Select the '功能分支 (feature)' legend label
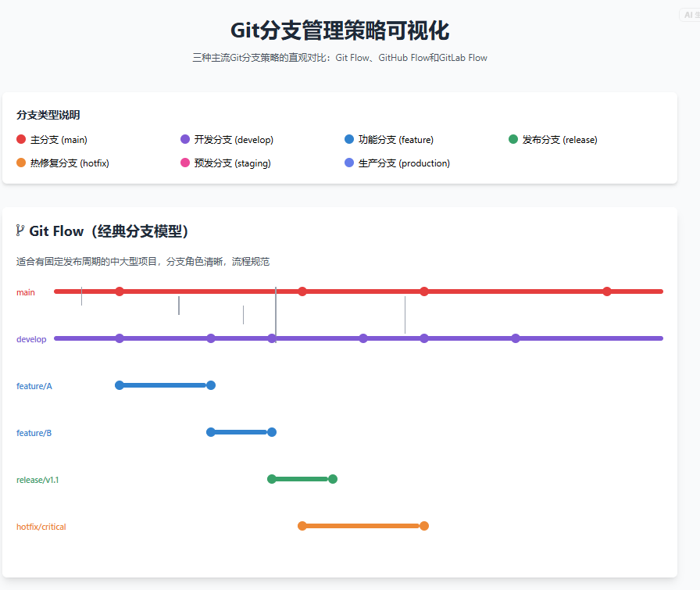Viewport: 700px width, 590px height. coord(396,140)
